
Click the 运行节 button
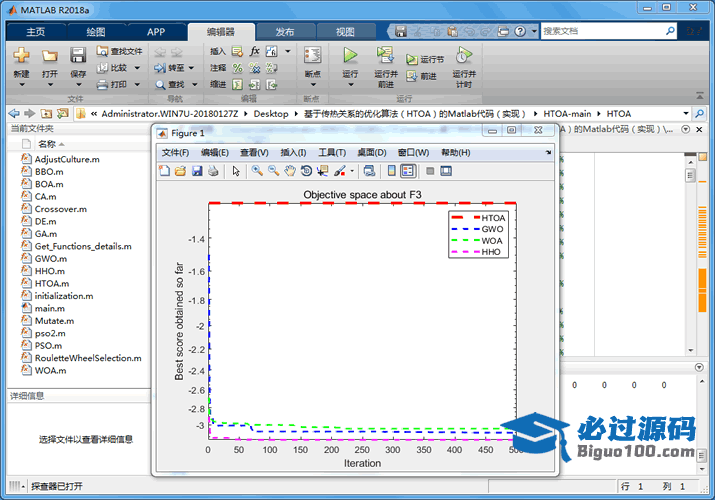click(x=426, y=60)
